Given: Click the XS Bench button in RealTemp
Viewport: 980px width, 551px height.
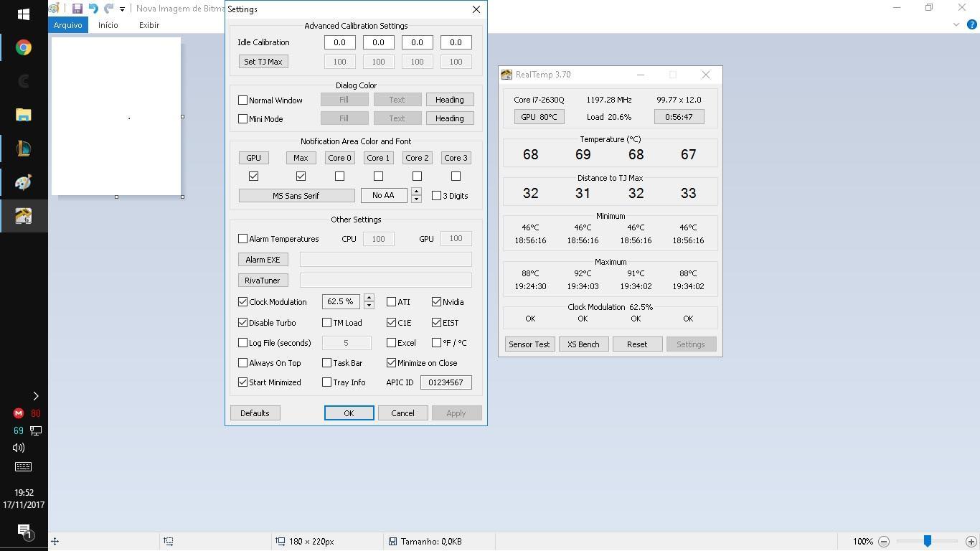Looking at the screenshot, I should pyautogui.click(x=583, y=344).
